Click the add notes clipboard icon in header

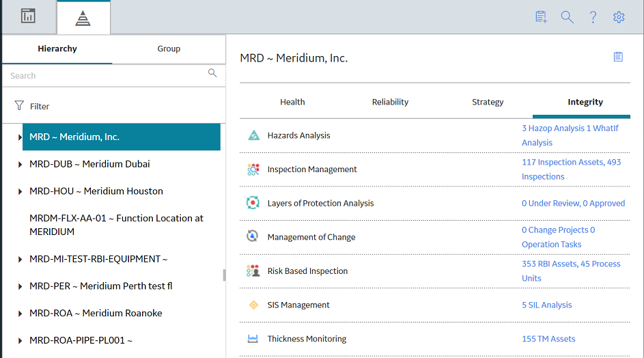click(541, 17)
